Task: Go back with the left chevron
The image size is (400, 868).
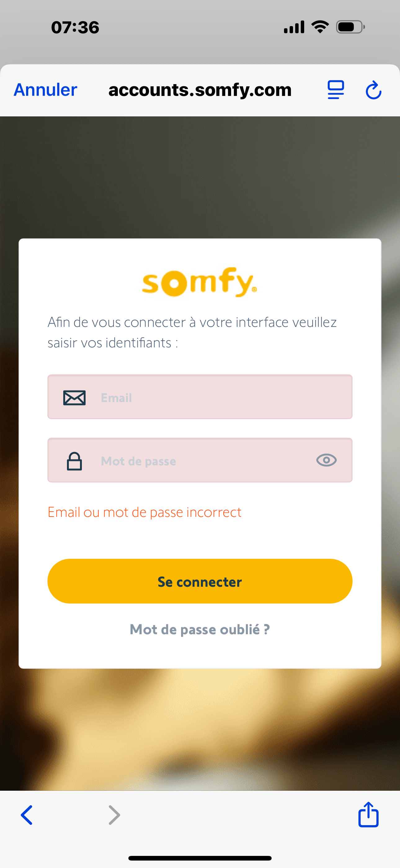Action: click(27, 815)
